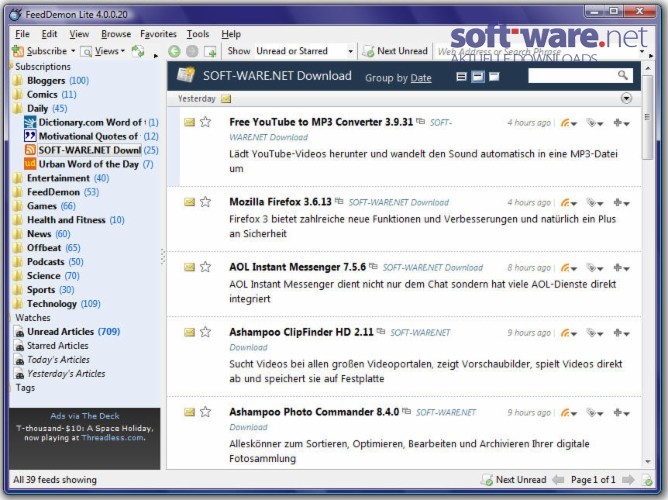Screen dimensions: 668x500
Task: Select the Urban Word of the Day feed
Action: (x=88, y=164)
